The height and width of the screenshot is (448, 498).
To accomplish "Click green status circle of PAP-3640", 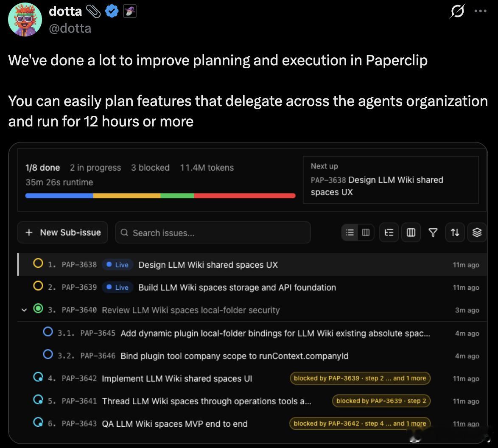I will pyautogui.click(x=38, y=308).
